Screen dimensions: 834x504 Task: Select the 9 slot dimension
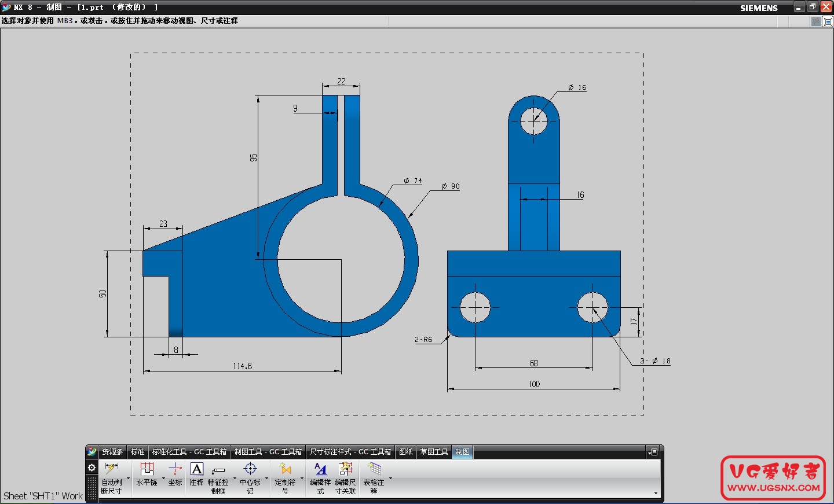pos(295,108)
